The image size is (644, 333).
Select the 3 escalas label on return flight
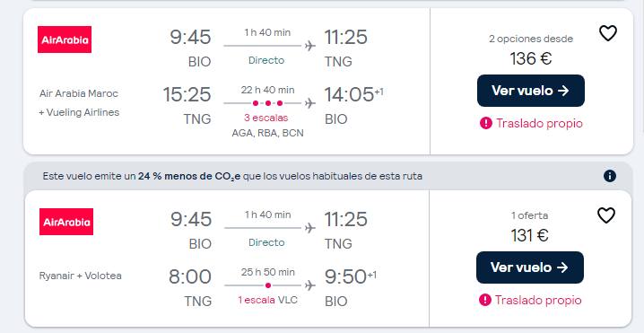(x=266, y=118)
